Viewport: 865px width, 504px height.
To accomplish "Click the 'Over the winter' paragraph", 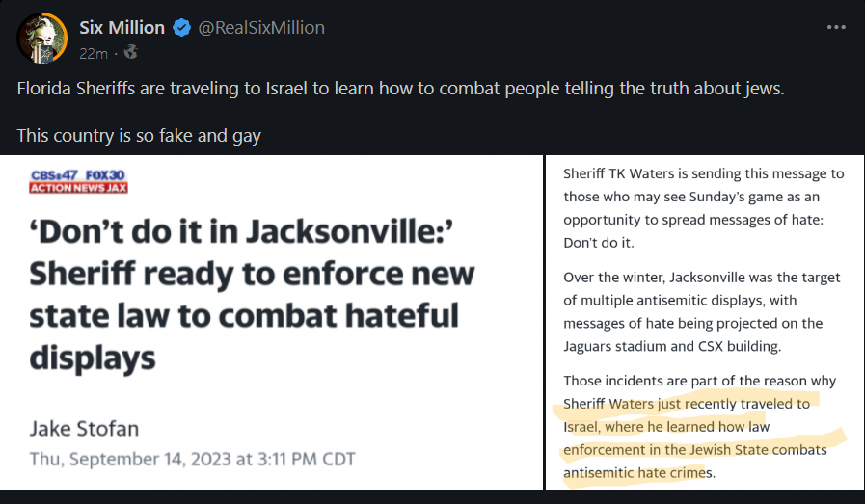I will [x=702, y=310].
